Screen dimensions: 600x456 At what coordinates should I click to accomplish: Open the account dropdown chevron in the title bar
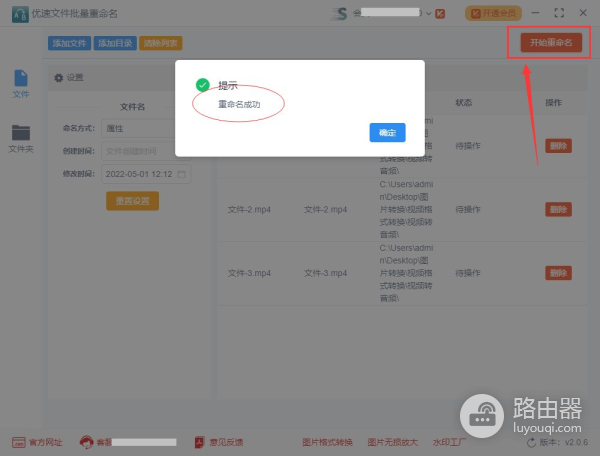coord(429,14)
